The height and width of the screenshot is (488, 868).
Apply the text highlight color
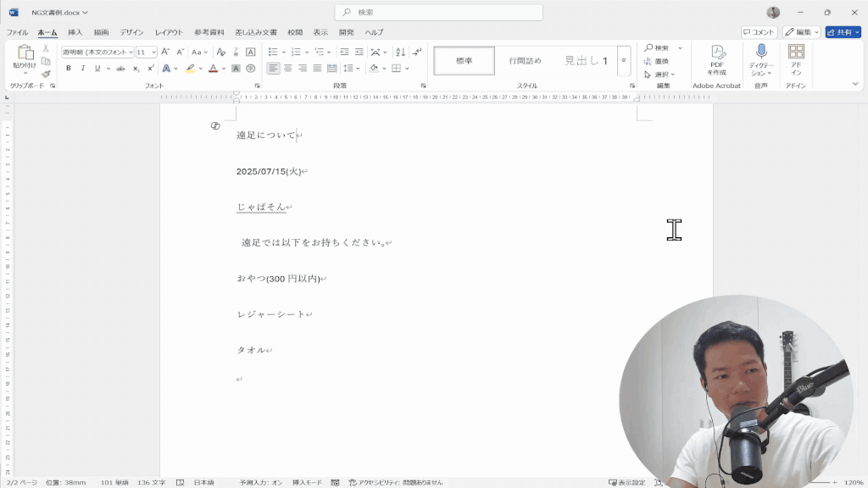(x=191, y=69)
